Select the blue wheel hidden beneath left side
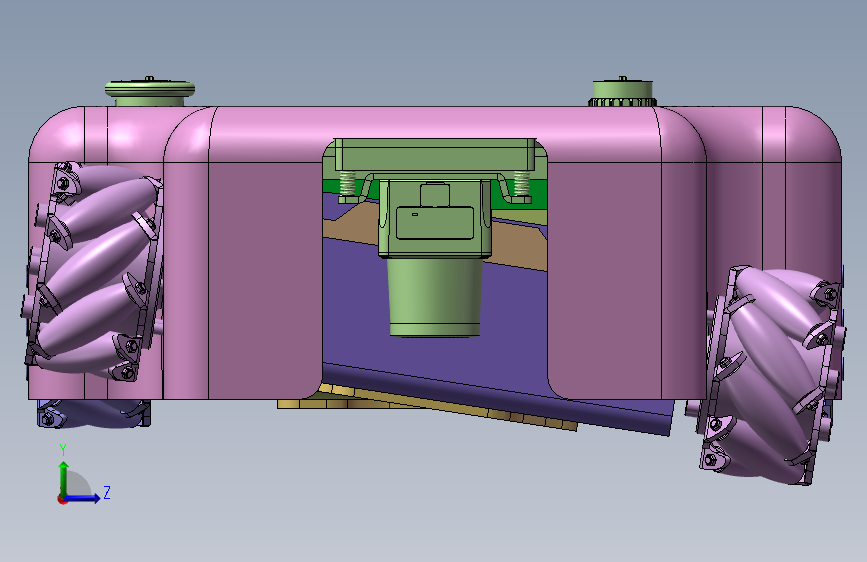Screen dimensions: 867x562 [x=93, y=413]
